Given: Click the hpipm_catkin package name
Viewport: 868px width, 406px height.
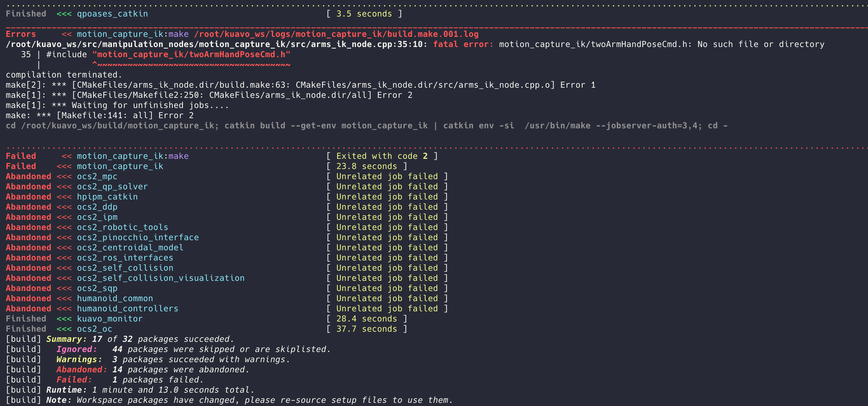Looking at the screenshot, I should point(107,197).
